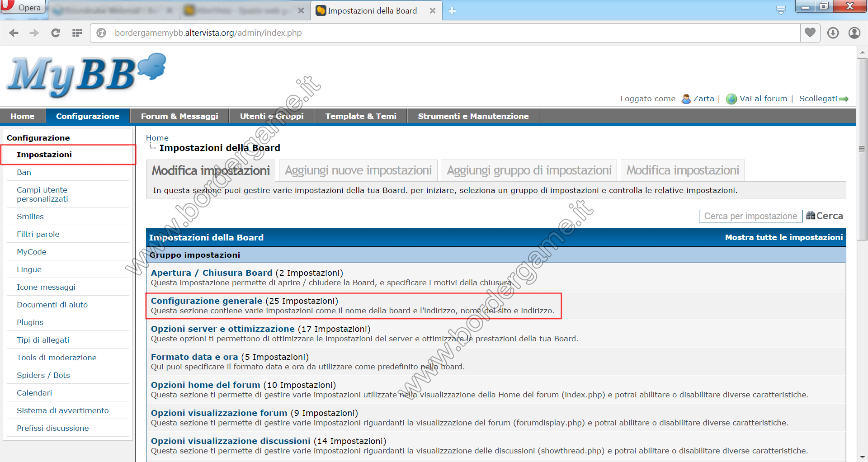This screenshot has height=462, width=868.
Task: Open the Forum & Messaggi menu
Action: [179, 116]
